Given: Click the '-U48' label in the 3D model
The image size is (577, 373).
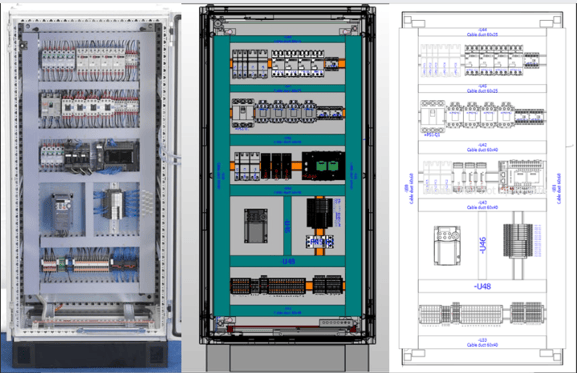Looking at the screenshot, I should pos(287,262).
